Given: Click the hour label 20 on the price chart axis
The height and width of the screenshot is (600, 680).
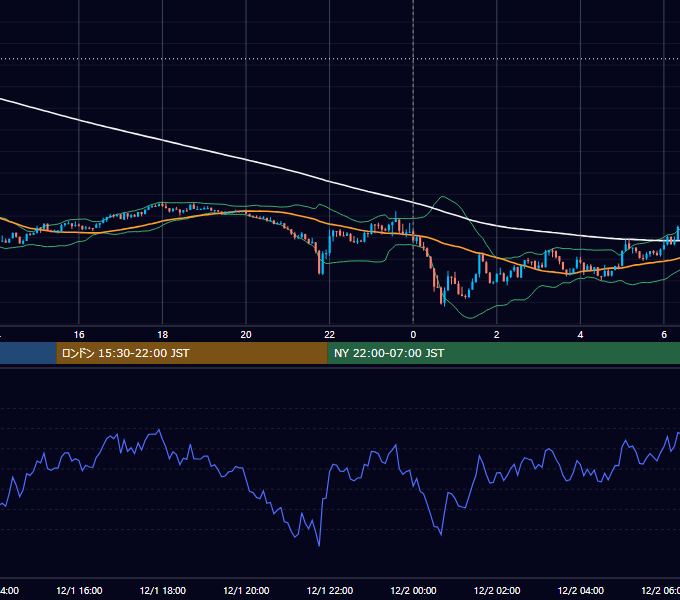Looking at the screenshot, I should point(246,335).
